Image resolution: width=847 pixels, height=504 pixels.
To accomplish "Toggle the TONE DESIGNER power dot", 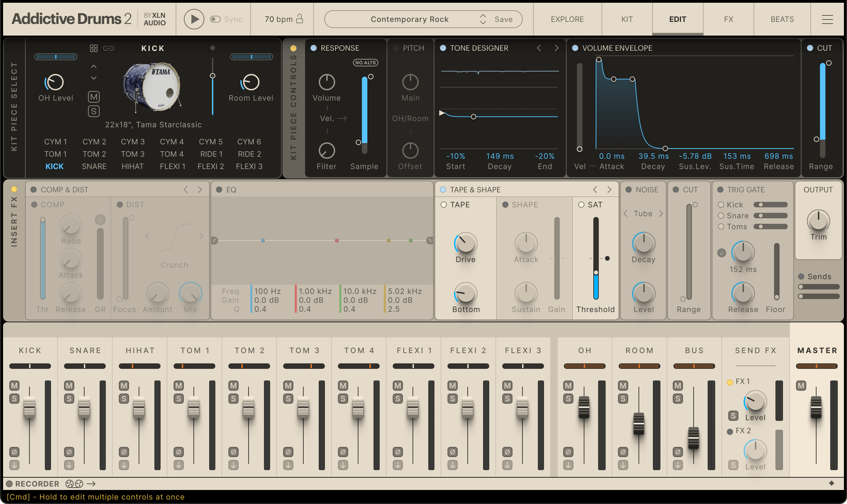I will tap(443, 48).
